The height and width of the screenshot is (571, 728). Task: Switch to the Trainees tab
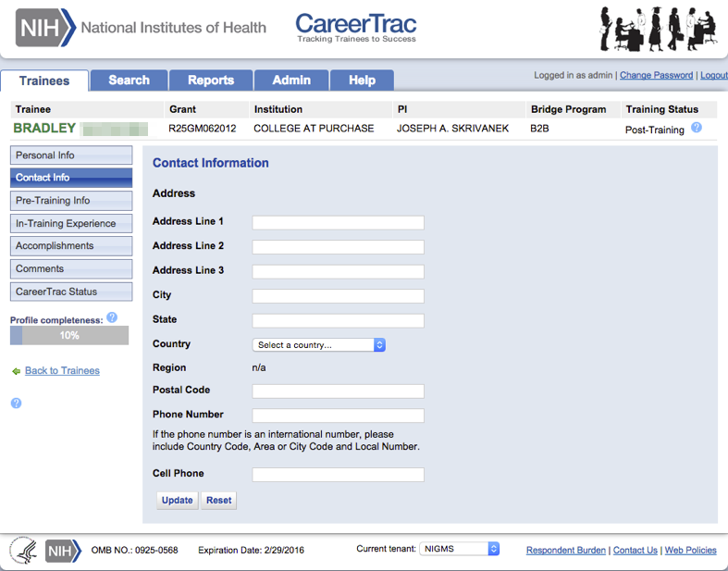click(x=44, y=81)
